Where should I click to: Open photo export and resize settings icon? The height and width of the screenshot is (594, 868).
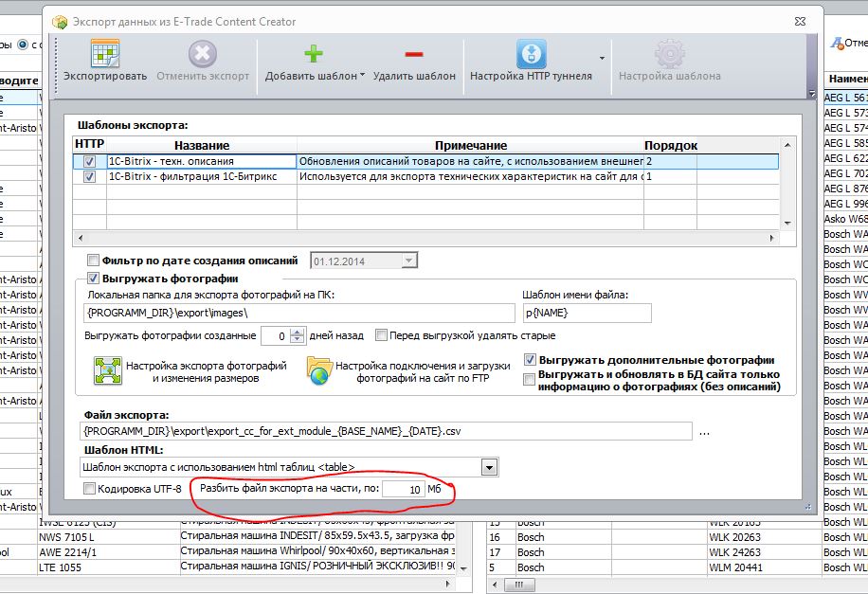108,371
